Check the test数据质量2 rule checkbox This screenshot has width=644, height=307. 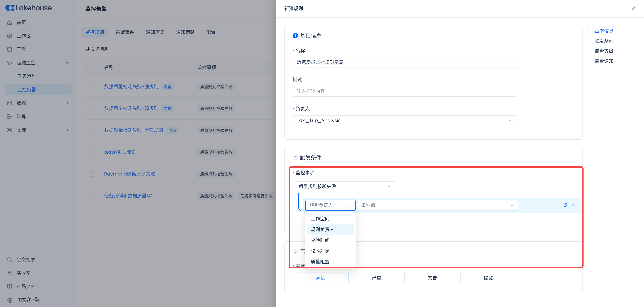(93, 152)
